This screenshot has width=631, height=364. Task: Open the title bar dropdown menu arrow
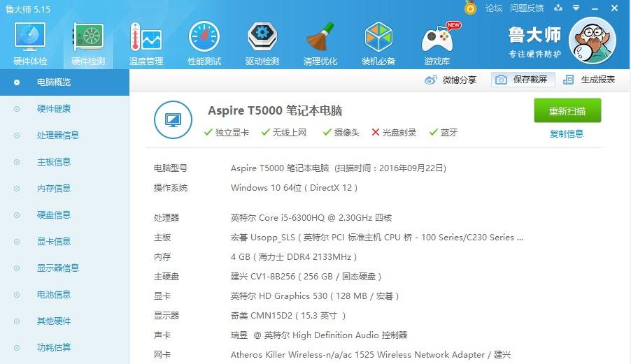(x=576, y=8)
